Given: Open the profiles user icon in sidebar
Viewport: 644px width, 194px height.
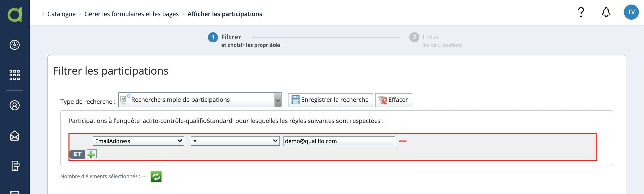Looking at the screenshot, I should [x=15, y=105].
